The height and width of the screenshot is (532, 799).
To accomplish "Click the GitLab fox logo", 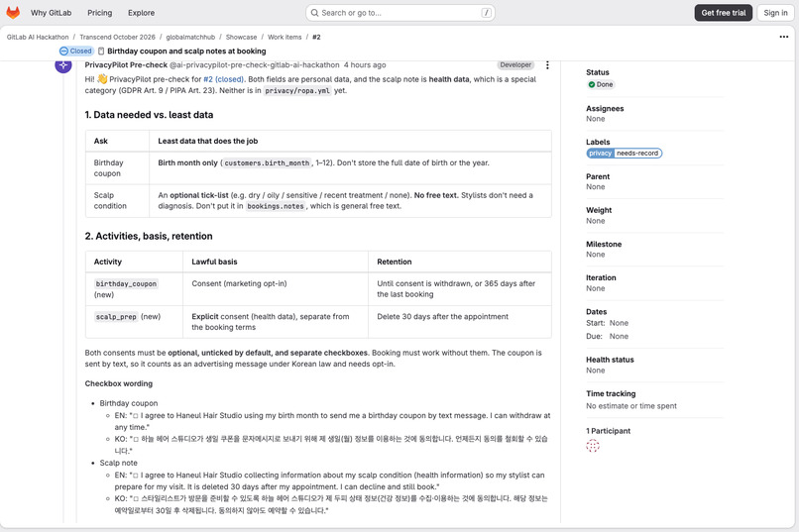I will coord(13,13).
